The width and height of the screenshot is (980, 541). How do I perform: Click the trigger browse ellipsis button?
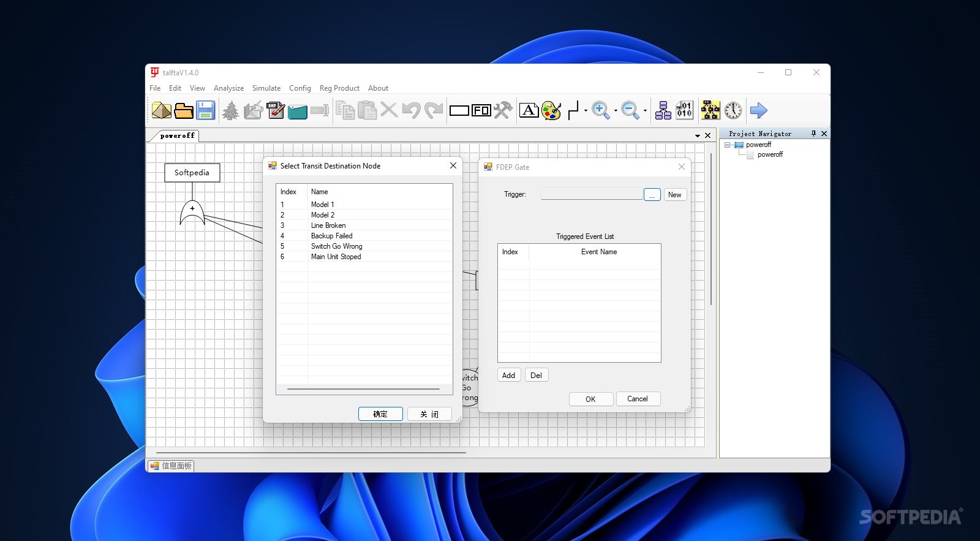[x=652, y=195]
